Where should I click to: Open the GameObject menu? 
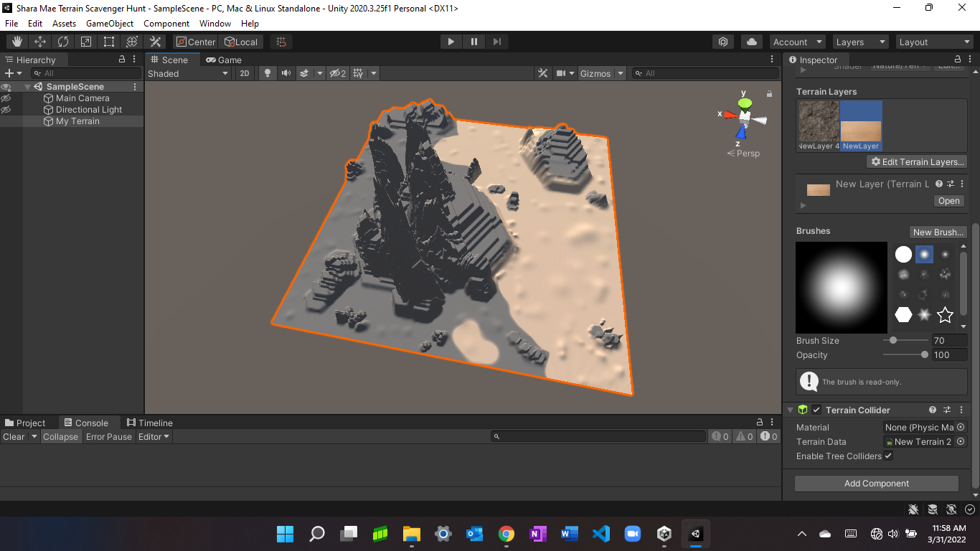click(110, 24)
